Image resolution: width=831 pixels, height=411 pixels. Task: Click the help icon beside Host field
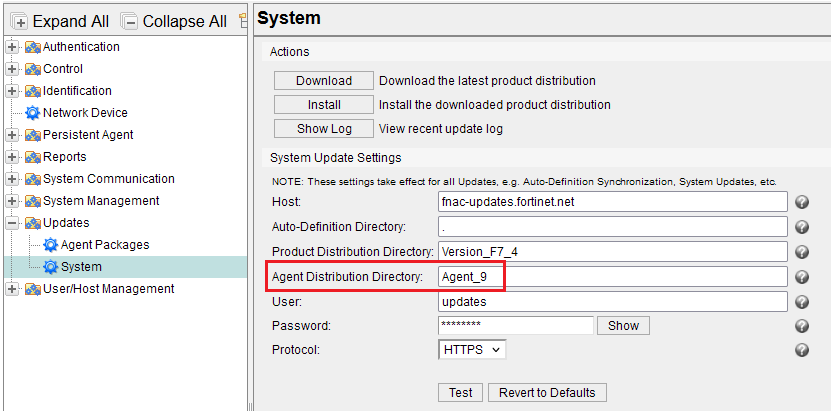801,202
